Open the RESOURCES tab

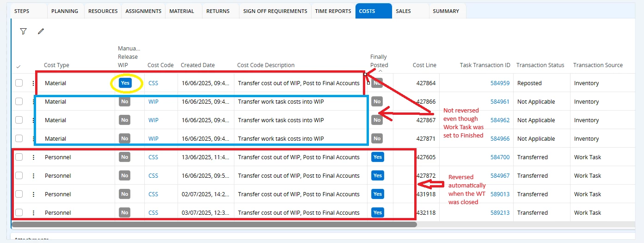coord(103,11)
